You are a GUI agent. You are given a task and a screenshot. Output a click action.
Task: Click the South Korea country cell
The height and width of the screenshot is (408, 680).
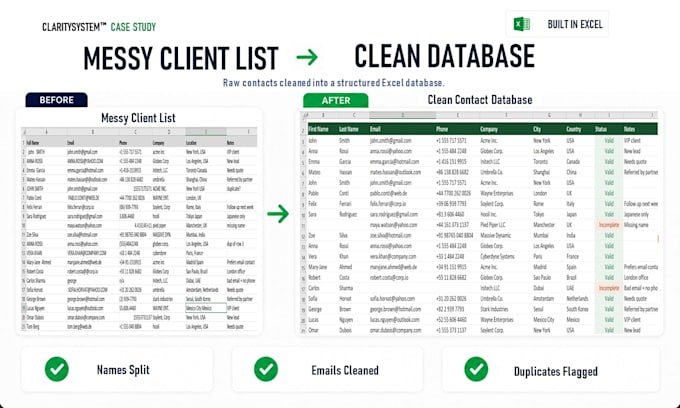point(577,309)
